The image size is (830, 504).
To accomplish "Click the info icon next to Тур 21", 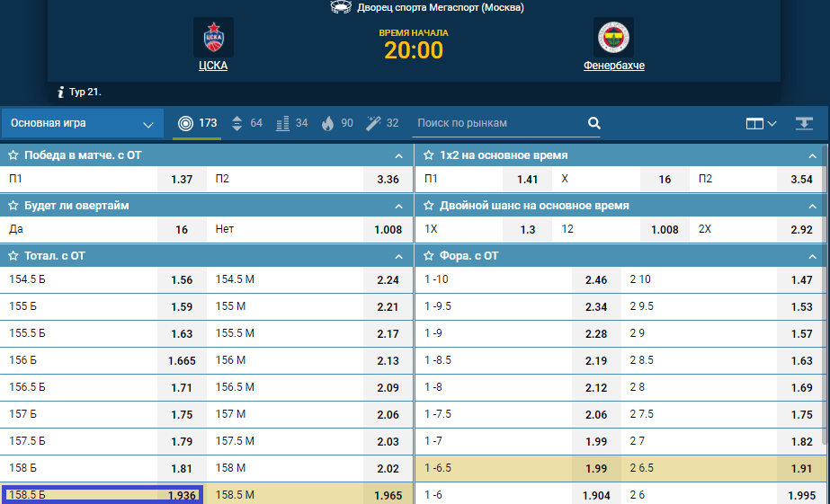I will (60, 92).
